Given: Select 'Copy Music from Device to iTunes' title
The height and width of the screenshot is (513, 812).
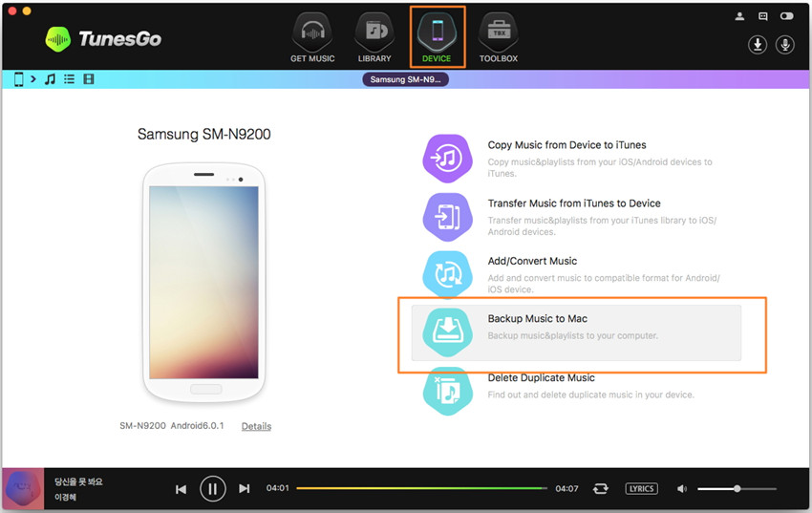Looking at the screenshot, I should pos(566,145).
